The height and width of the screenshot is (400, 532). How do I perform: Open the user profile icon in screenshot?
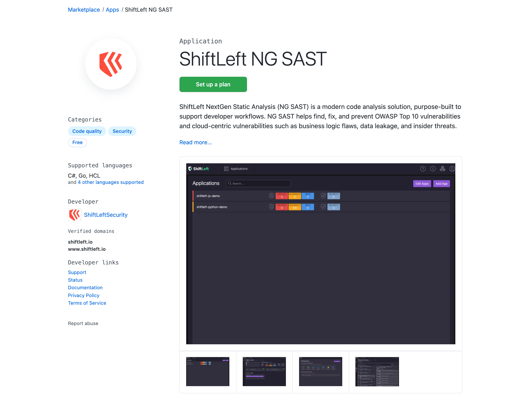452,169
